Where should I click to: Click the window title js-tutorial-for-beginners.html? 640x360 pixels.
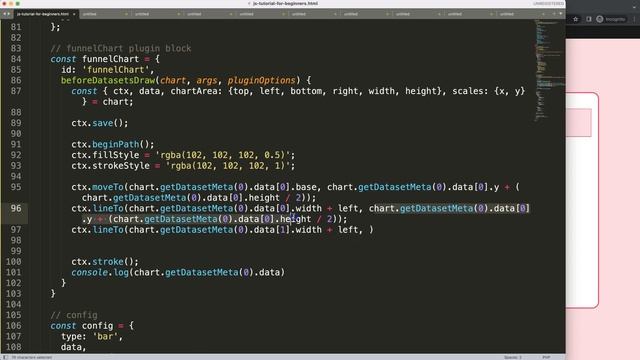click(x=285, y=3)
